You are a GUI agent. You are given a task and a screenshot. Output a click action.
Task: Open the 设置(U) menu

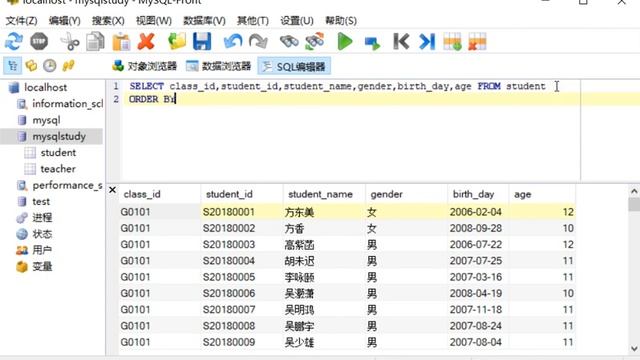tap(297, 21)
